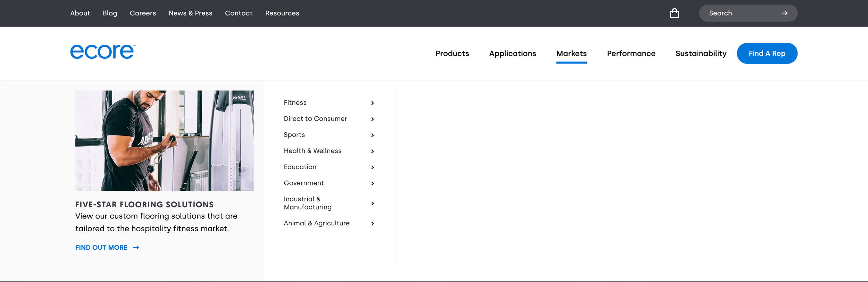
Task: Expand the Sports submenu chevron
Action: [x=372, y=135]
